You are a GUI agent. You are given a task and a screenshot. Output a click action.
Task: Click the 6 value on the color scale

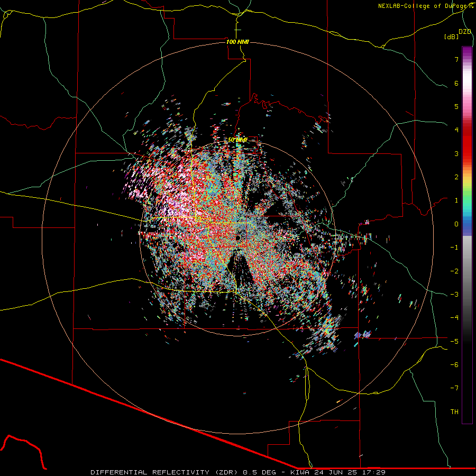(x=456, y=83)
